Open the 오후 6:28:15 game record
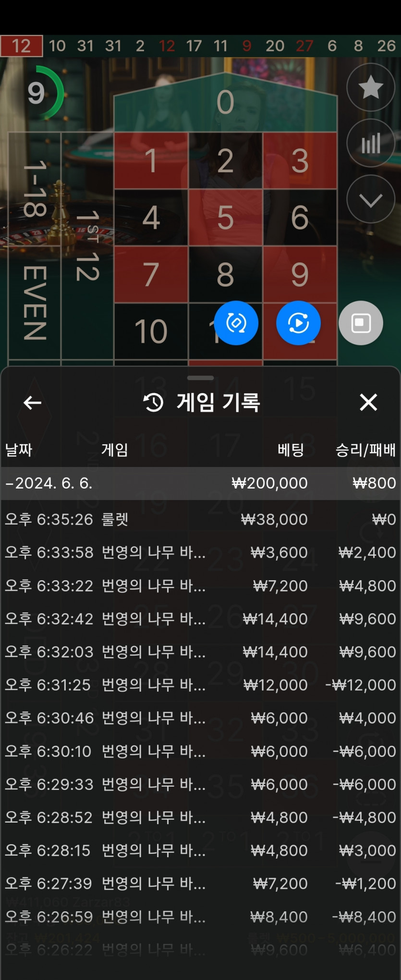The width and height of the screenshot is (401, 980). coord(200,850)
